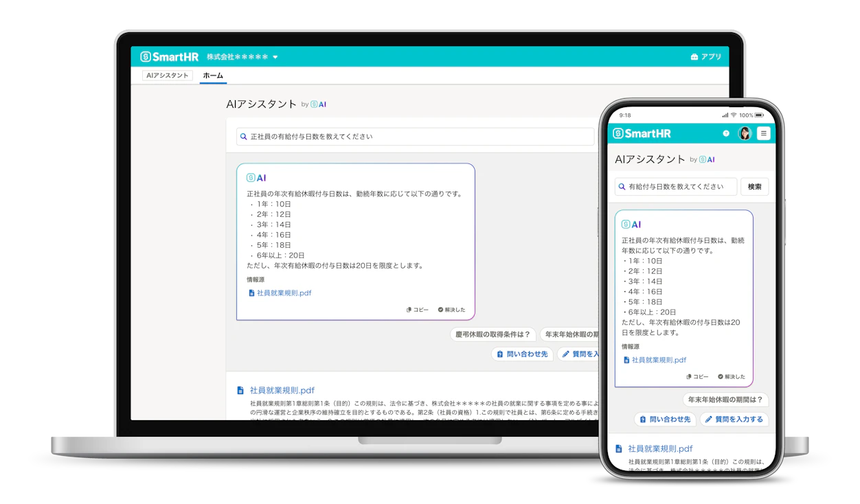Image resolution: width=860 pixels, height=504 pixels.
Task: Select the 年末年始休暇の期間は？ chip on phone
Action: pos(725,400)
